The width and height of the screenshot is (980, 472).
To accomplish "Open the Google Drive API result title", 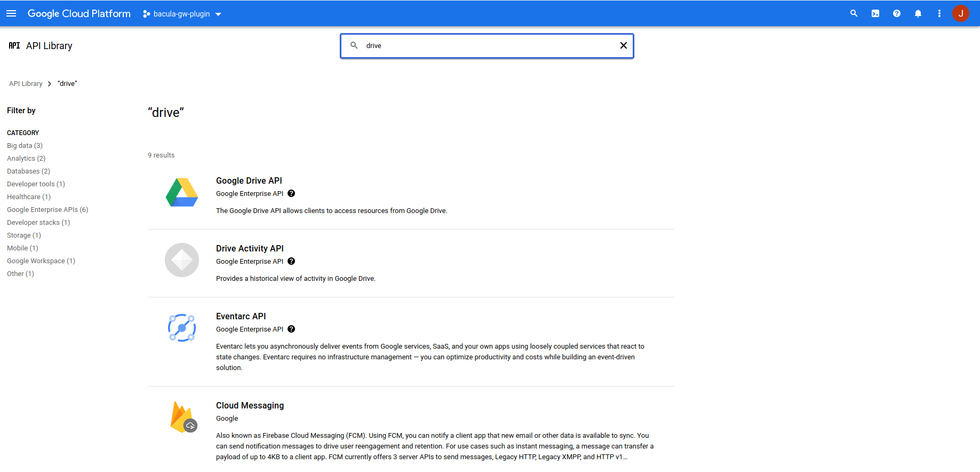I will click(249, 180).
